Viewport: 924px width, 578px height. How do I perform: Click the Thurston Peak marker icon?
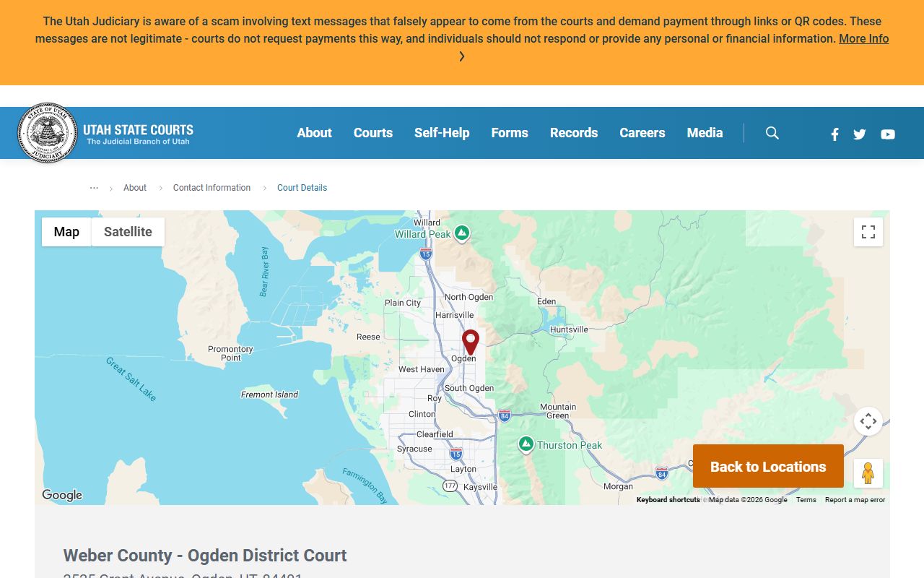[526, 444]
